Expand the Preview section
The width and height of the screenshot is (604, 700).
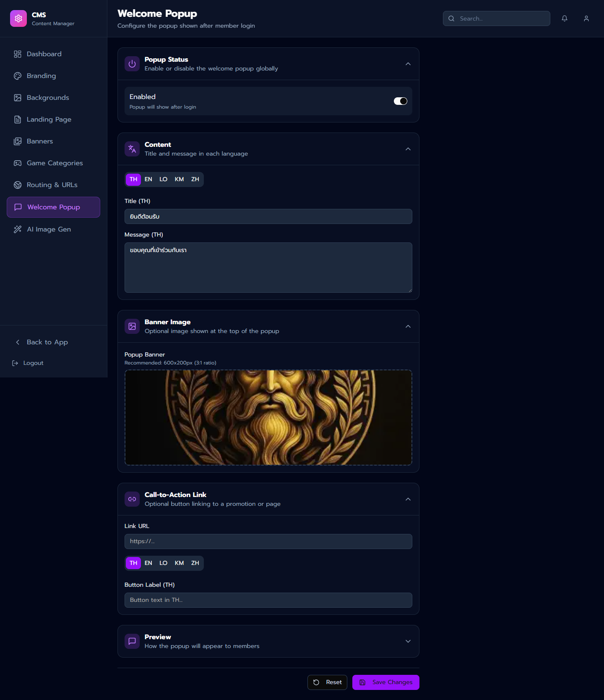(408, 641)
